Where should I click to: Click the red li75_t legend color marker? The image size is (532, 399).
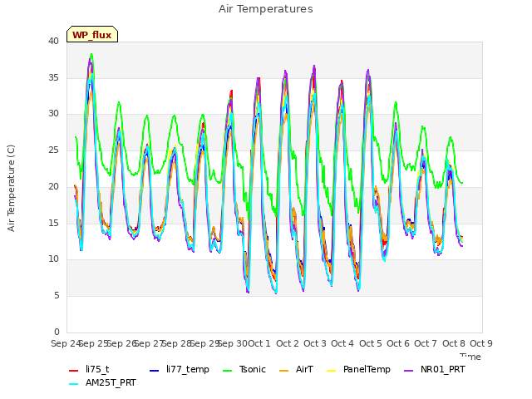point(74,371)
